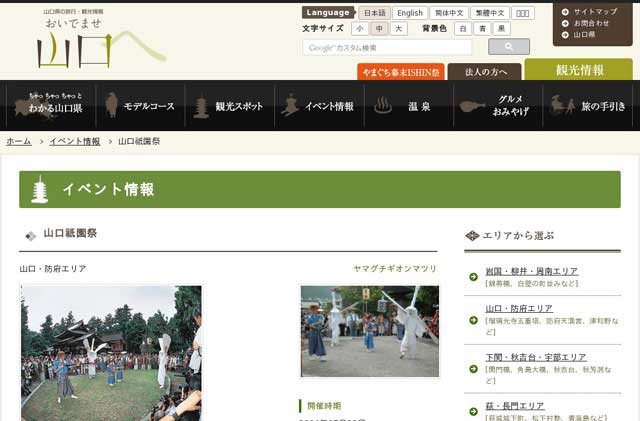Click the fish icon for グルメ
This screenshot has width=640, height=421.
[x=472, y=106]
